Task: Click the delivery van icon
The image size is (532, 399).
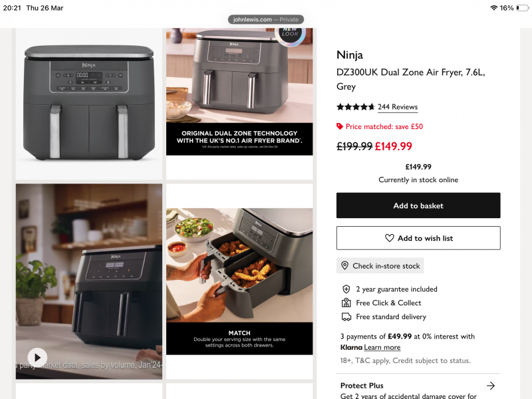Action: click(x=346, y=317)
